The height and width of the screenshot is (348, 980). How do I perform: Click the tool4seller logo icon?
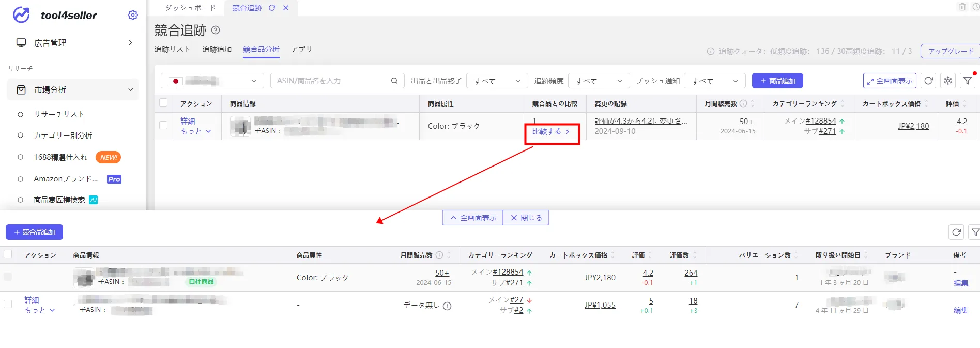(x=21, y=15)
